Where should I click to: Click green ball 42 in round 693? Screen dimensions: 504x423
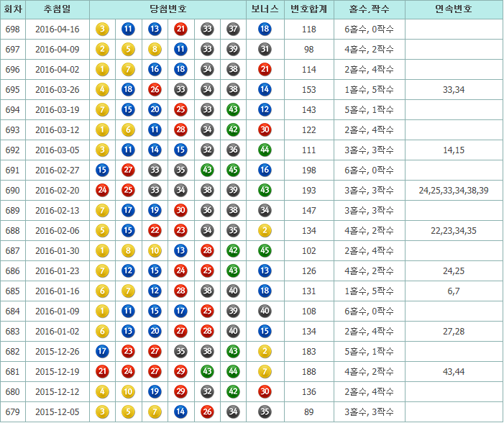[233, 130]
